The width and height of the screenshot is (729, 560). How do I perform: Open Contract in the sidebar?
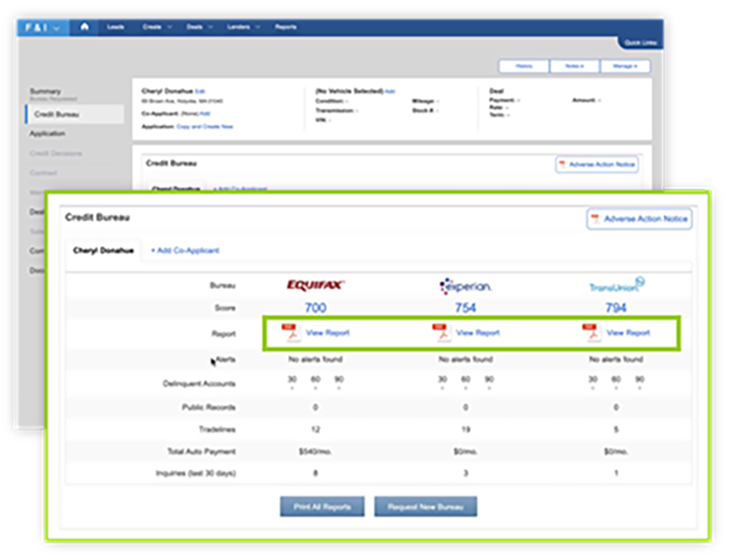(43, 173)
